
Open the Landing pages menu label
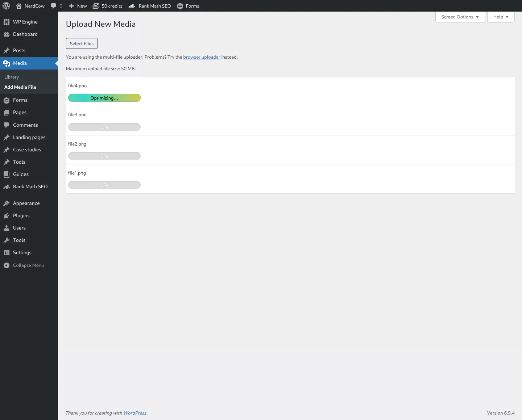[29, 138]
